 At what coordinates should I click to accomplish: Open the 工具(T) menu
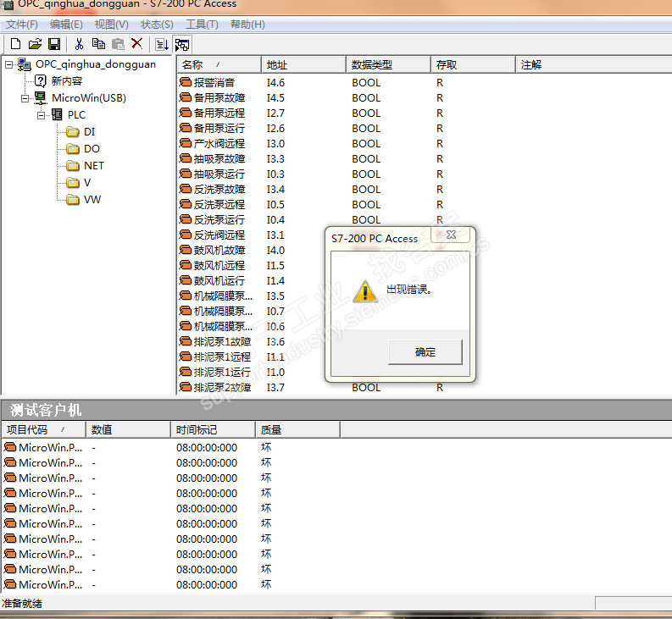pos(202,25)
